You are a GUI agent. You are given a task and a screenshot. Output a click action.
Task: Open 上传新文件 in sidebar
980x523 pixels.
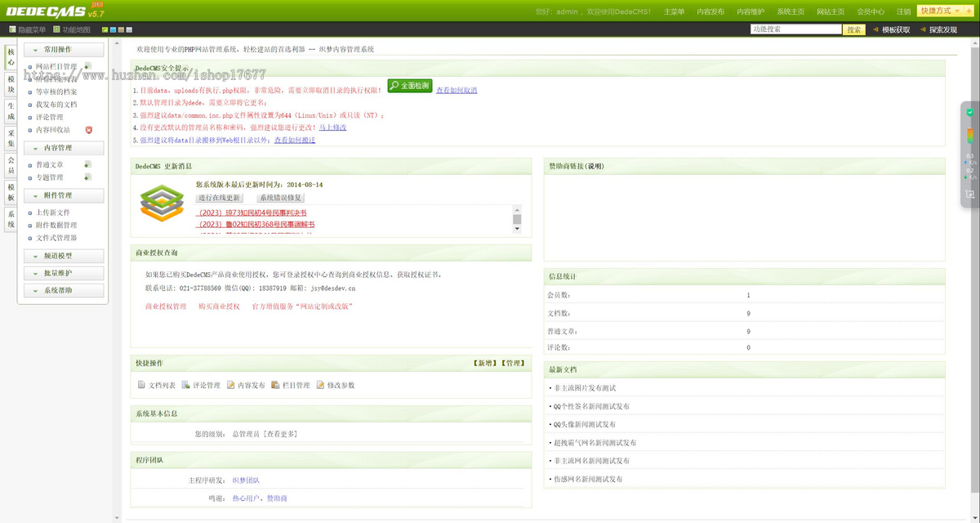[x=53, y=212]
